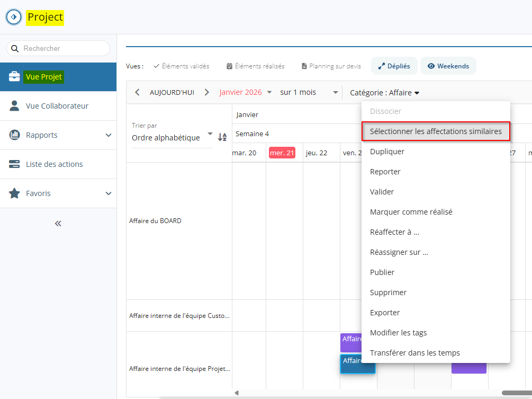This screenshot has width=532, height=399.
Task: Select Dupliquer from the context menu
Action: pyautogui.click(x=387, y=152)
